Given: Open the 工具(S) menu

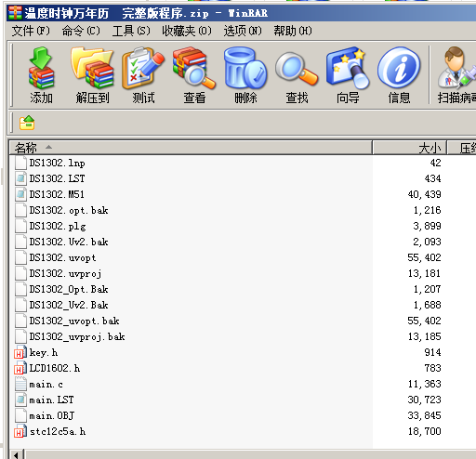Looking at the screenshot, I should [x=131, y=31].
